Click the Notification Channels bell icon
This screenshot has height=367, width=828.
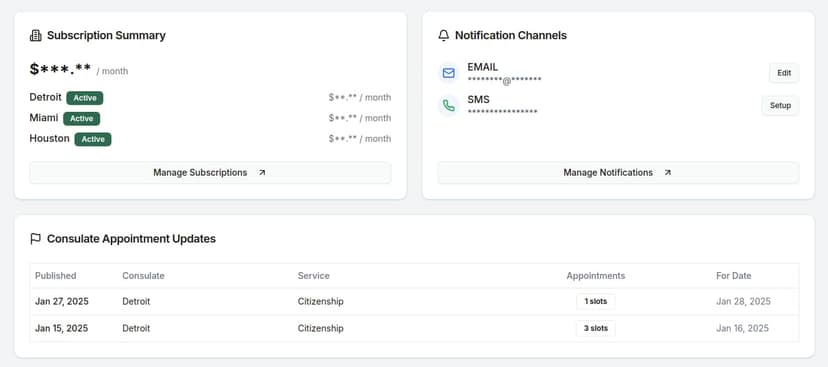point(444,35)
